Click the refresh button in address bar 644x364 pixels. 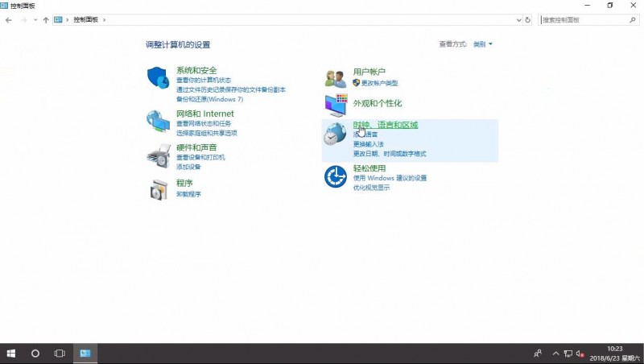(528, 19)
